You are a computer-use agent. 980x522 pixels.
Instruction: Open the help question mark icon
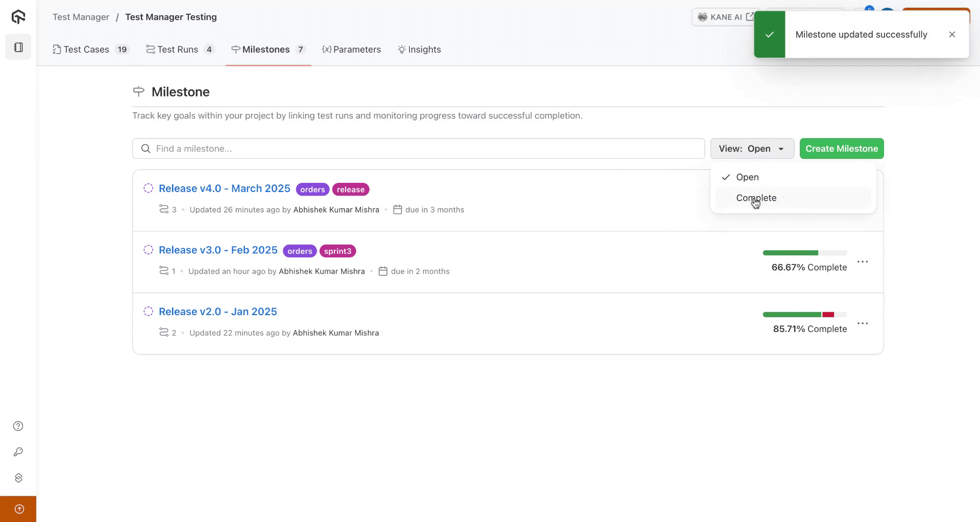18,426
